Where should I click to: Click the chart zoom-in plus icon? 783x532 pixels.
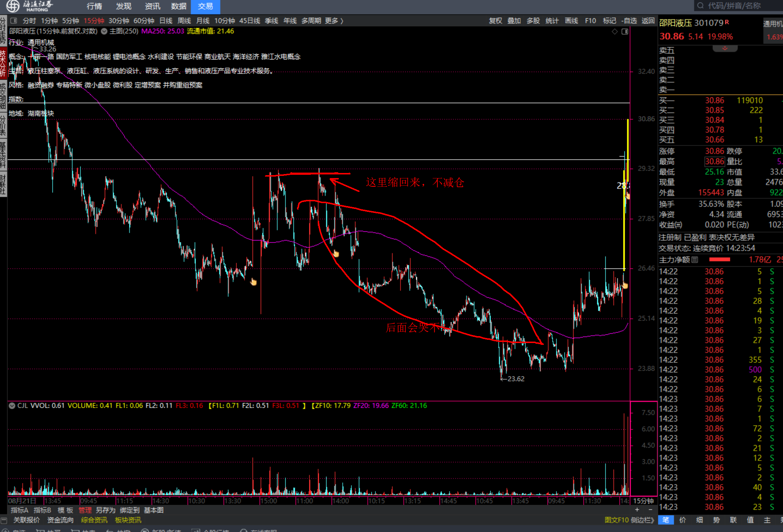coord(637,510)
